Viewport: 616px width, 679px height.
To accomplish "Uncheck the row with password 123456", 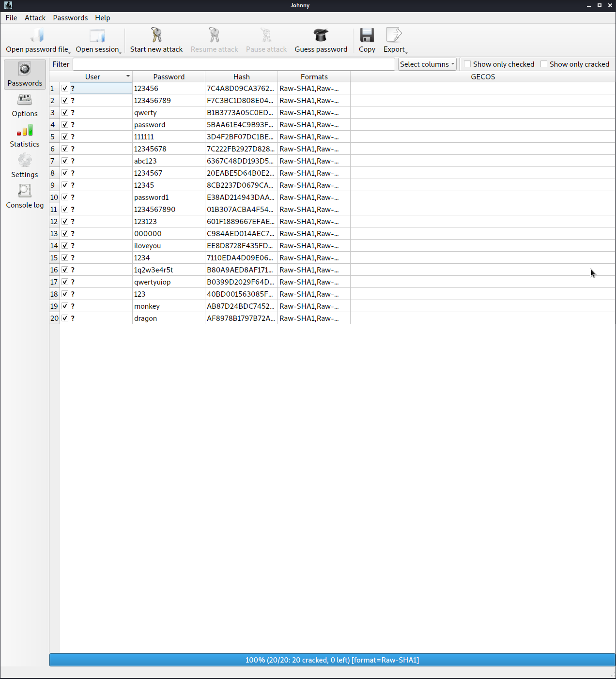I will pyautogui.click(x=65, y=88).
